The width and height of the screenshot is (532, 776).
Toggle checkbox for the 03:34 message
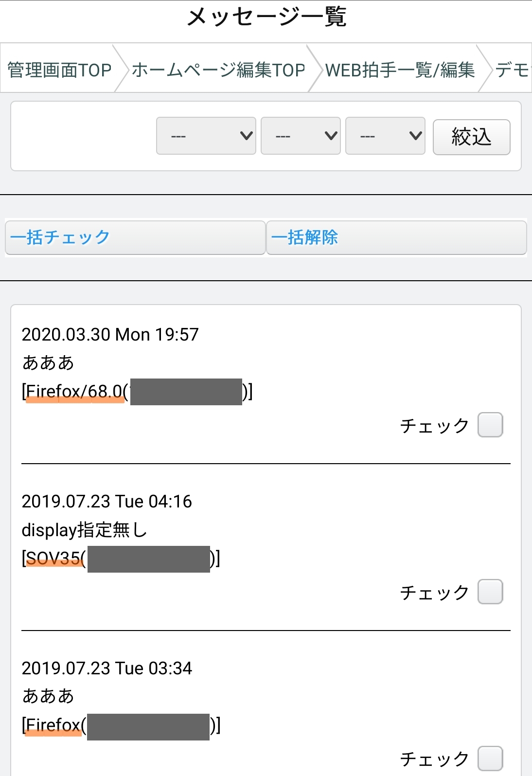[490, 758]
